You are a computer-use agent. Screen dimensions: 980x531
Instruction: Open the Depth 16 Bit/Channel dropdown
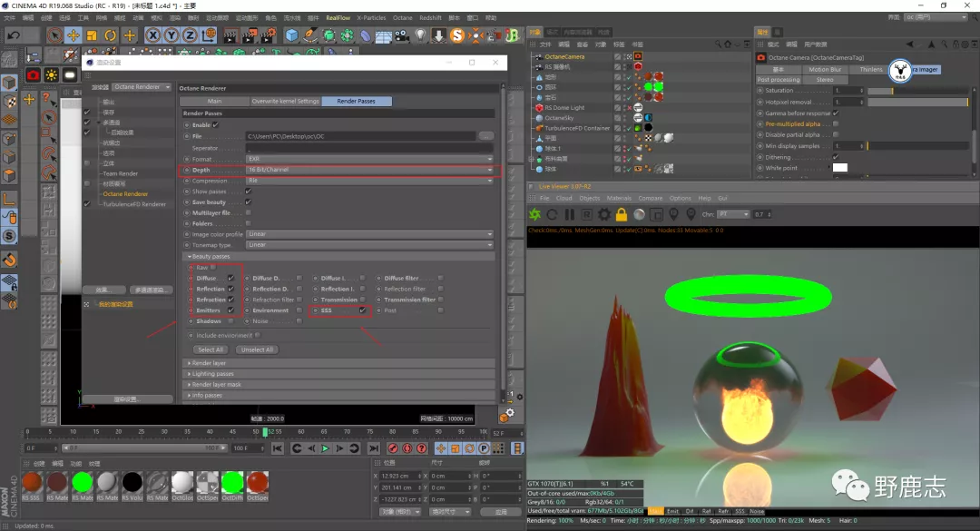pyautogui.click(x=369, y=170)
